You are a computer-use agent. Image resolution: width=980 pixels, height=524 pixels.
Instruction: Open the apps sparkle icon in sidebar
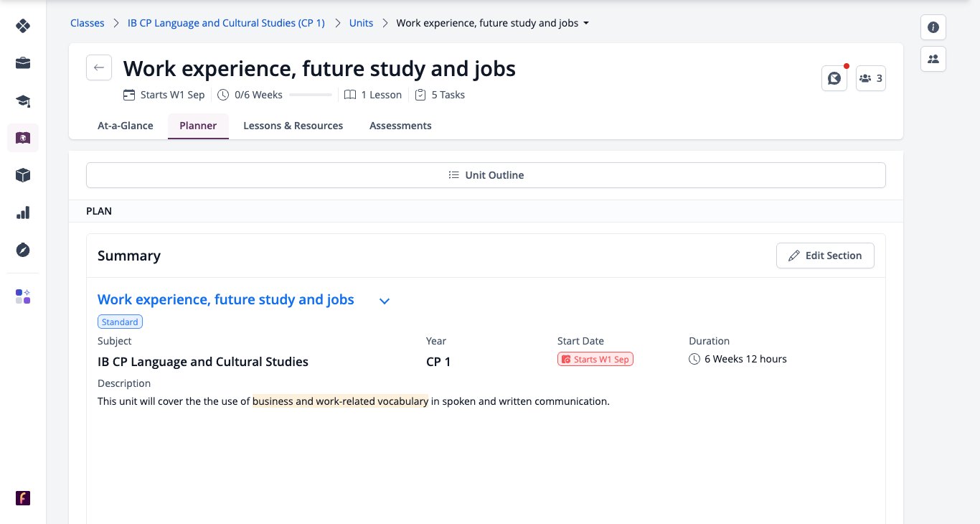point(23,296)
